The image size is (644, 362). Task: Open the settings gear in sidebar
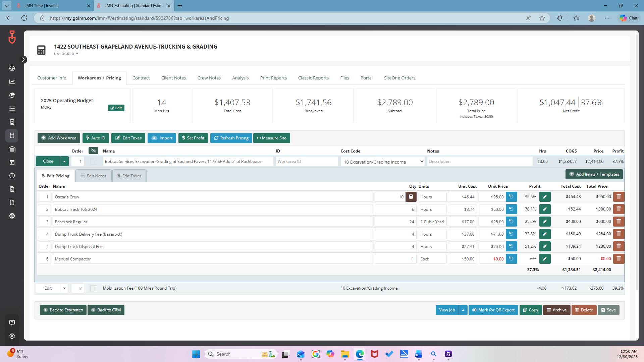click(12, 336)
